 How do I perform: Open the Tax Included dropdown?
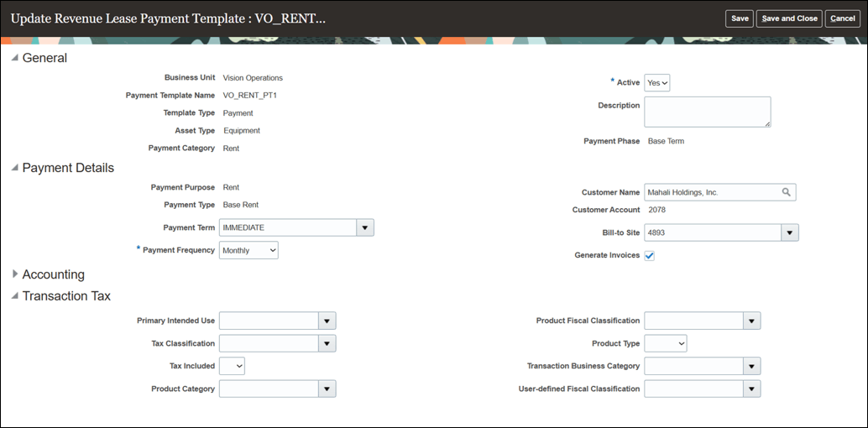(x=232, y=366)
